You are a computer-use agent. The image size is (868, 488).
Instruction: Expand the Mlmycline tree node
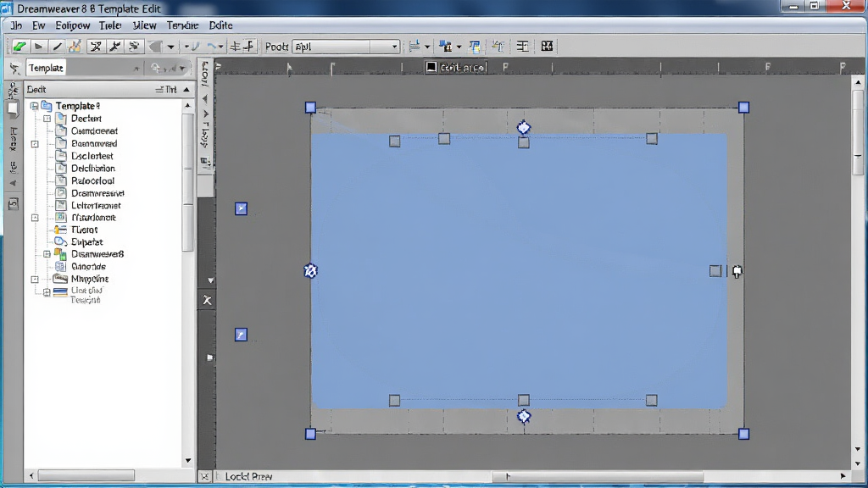tap(35, 280)
